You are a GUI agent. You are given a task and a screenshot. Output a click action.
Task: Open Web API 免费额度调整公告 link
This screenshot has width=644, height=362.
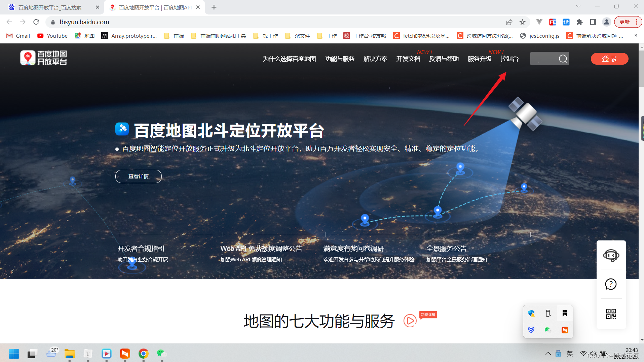click(x=261, y=249)
